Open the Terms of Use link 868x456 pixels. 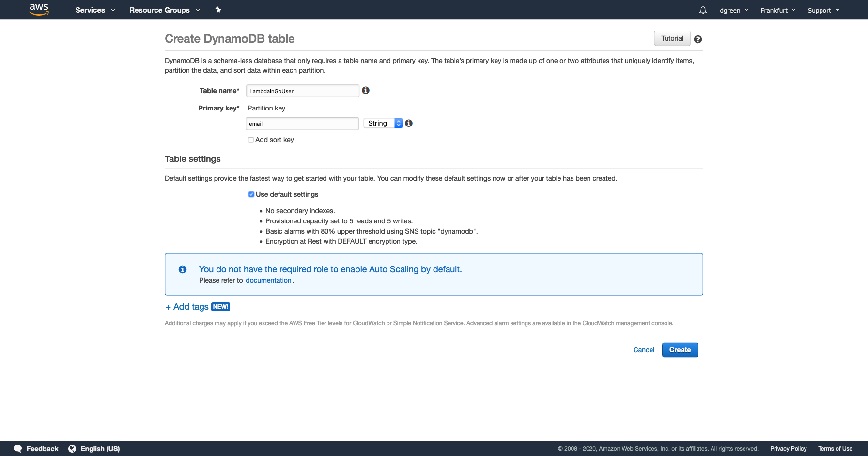(x=835, y=449)
